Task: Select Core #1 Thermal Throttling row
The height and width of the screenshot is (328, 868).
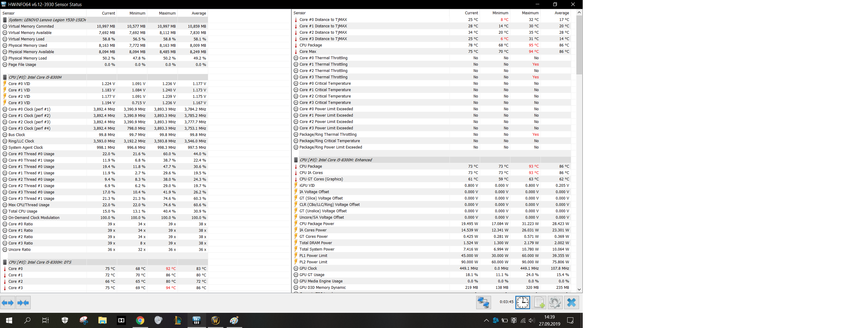Action: [x=432, y=64]
